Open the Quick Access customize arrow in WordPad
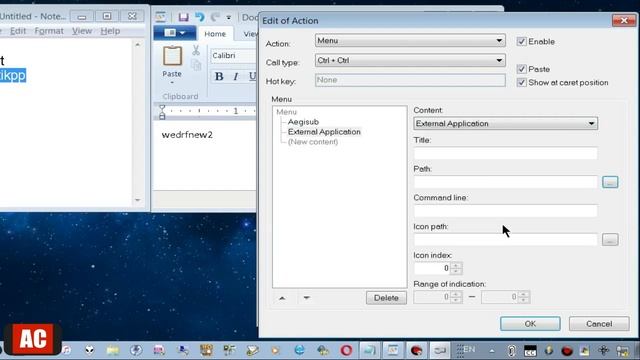 (x=229, y=18)
